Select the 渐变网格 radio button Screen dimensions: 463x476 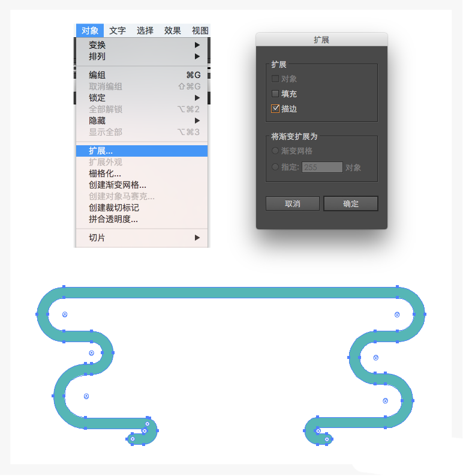[x=275, y=151]
